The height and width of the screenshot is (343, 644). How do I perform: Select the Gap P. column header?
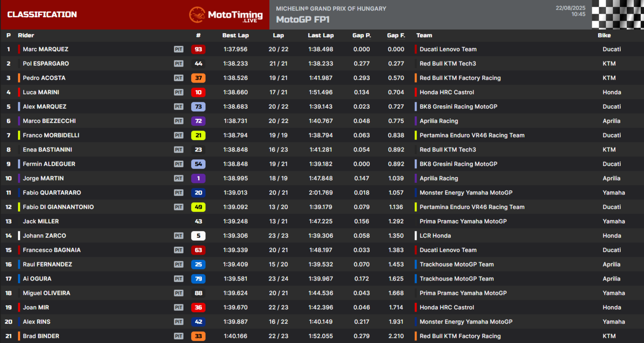[x=362, y=35]
